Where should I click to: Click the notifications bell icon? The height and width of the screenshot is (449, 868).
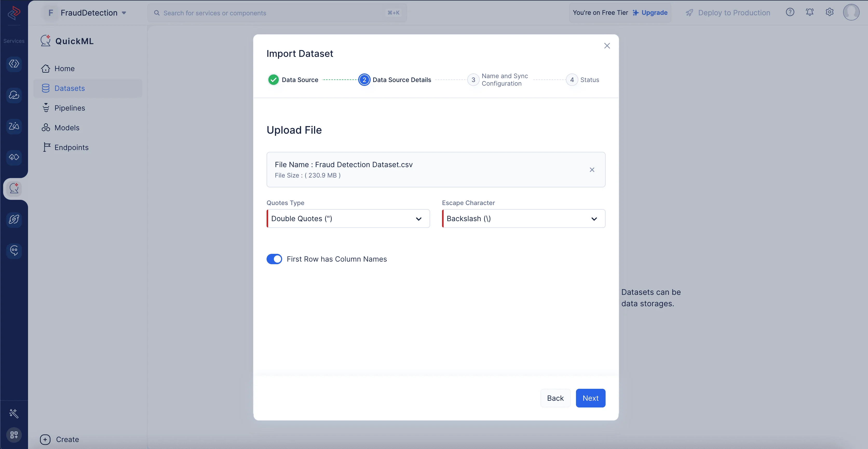pyautogui.click(x=809, y=12)
